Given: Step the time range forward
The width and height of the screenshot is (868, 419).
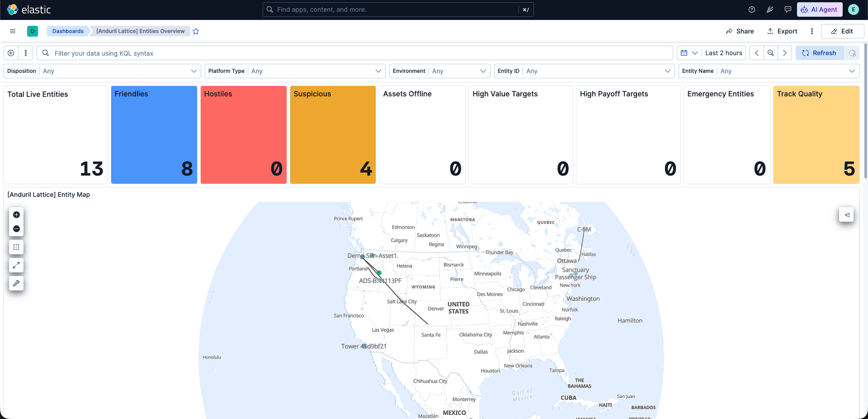Looking at the screenshot, I should (785, 53).
